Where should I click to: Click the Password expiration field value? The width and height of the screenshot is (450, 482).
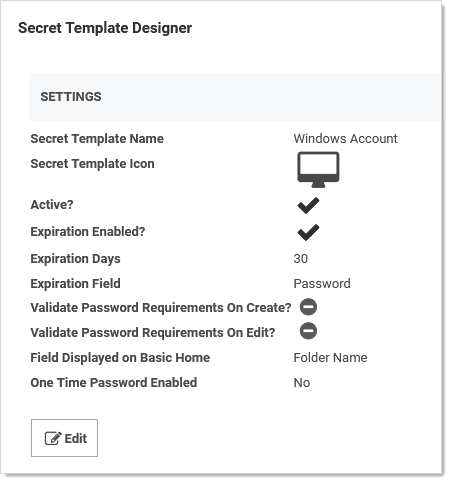(322, 284)
